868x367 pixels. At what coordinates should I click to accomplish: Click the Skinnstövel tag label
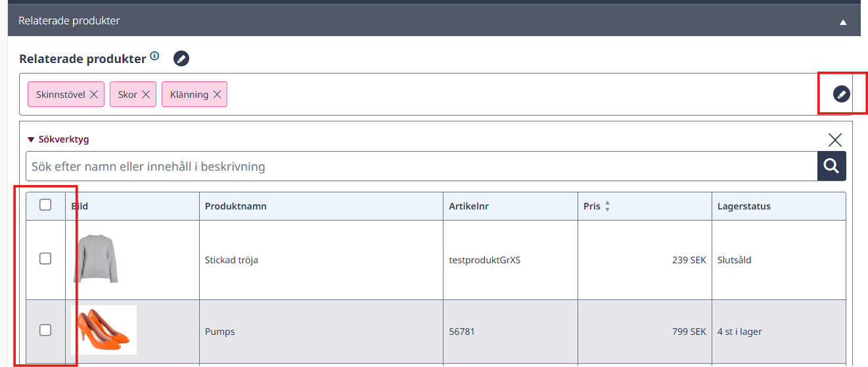coord(61,95)
